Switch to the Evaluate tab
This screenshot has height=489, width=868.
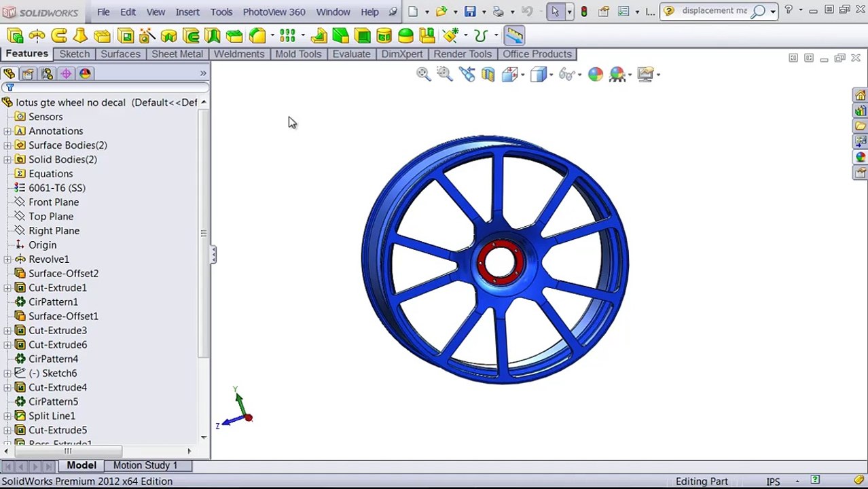(351, 54)
